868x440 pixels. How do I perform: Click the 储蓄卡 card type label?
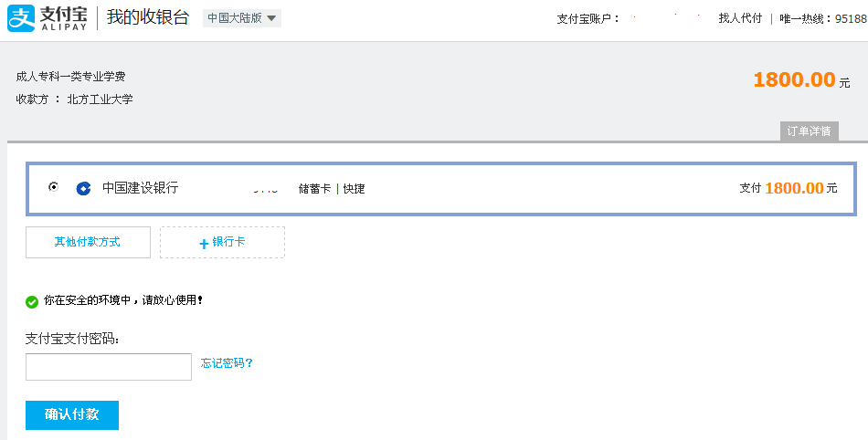point(314,189)
